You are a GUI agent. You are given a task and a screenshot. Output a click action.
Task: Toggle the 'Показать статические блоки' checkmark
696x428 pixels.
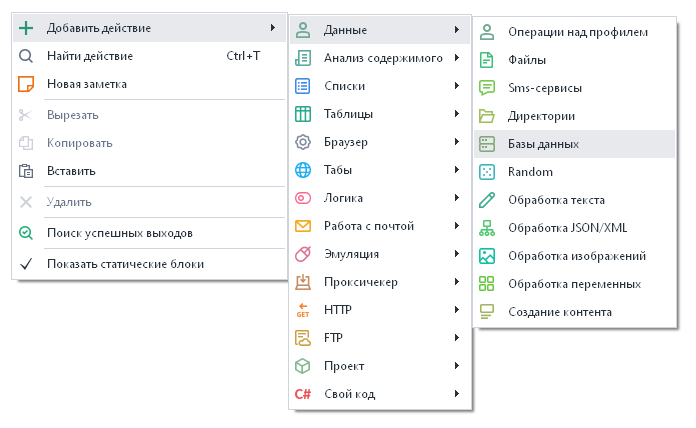click(27, 264)
